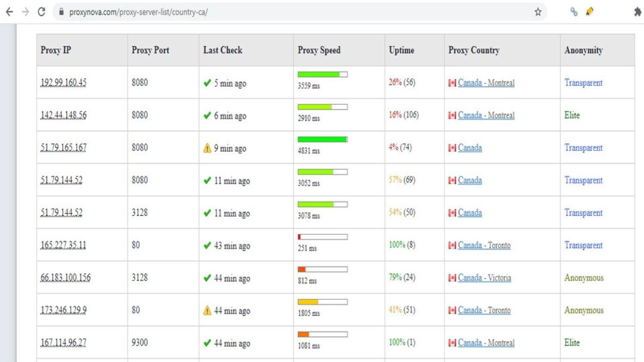Click the Canada flag for 66.183.100.156
The width and height of the screenshot is (644, 362).
click(452, 278)
